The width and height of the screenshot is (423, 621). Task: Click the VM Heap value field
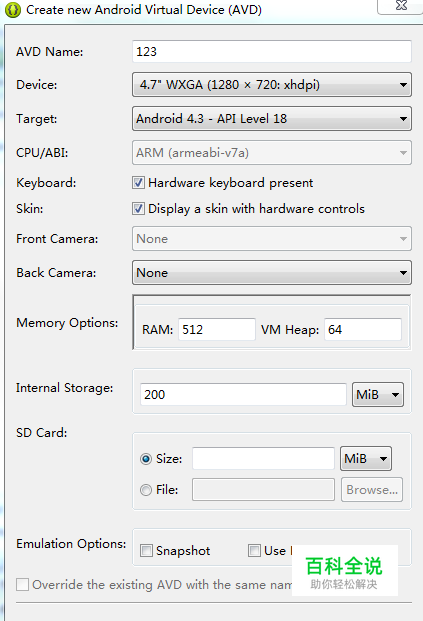pyautogui.click(x=363, y=330)
